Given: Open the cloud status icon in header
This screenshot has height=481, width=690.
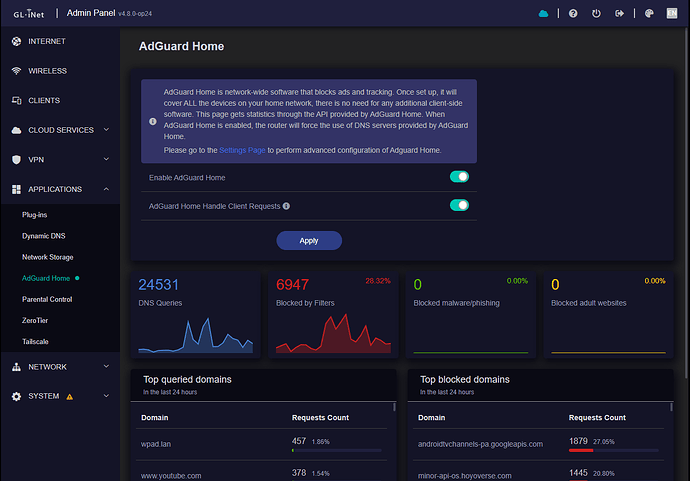Looking at the screenshot, I should [543, 14].
